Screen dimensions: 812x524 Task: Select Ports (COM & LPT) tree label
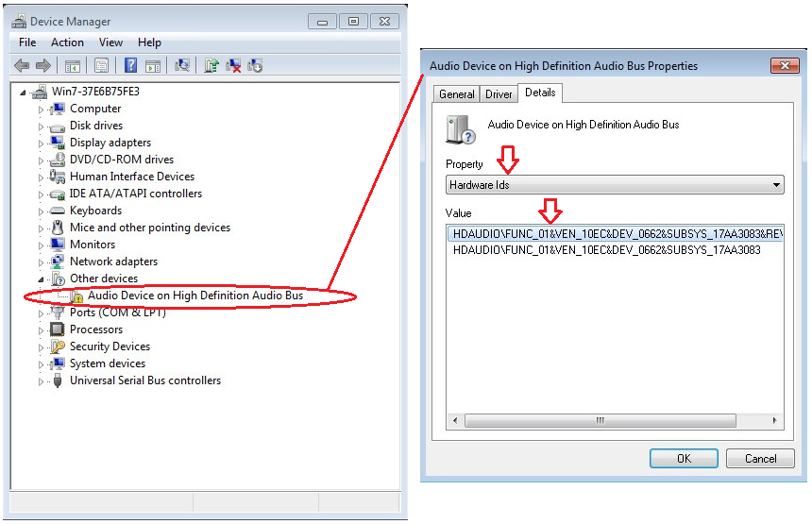(x=118, y=313)
